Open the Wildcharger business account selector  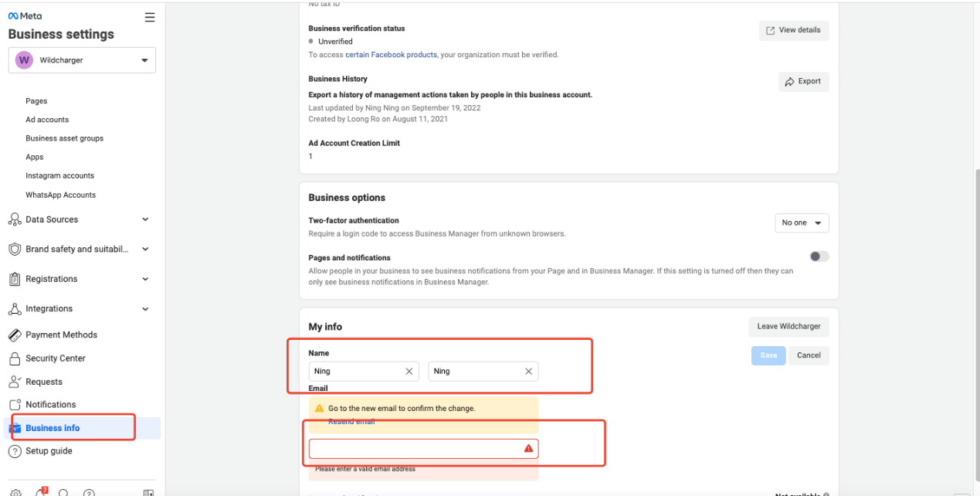[82, 60]
